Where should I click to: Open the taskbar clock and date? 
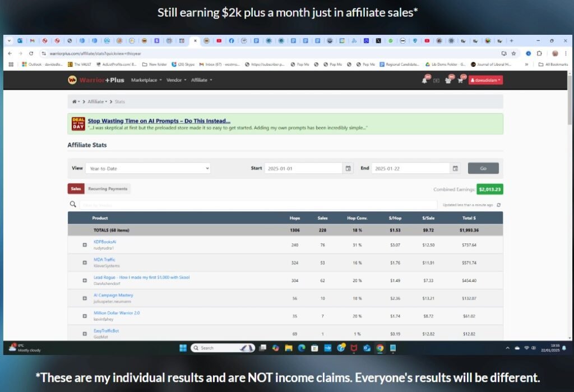coord(550,348)
